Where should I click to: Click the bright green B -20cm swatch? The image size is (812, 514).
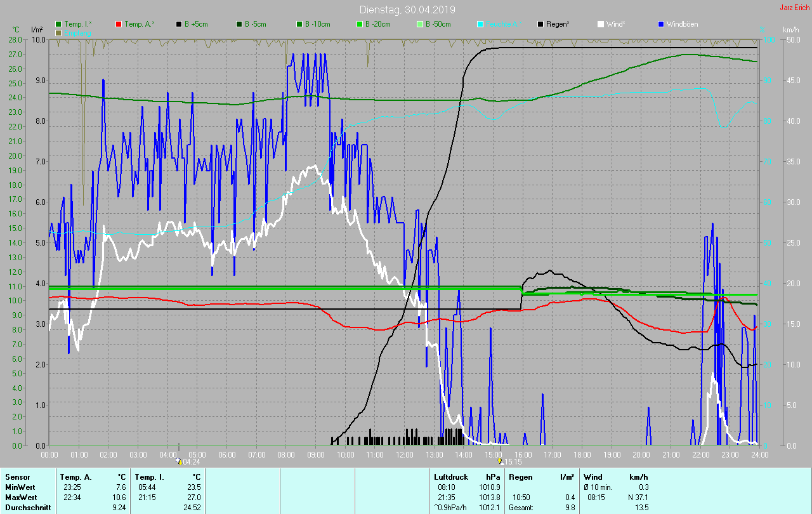[x=359, y=24]
